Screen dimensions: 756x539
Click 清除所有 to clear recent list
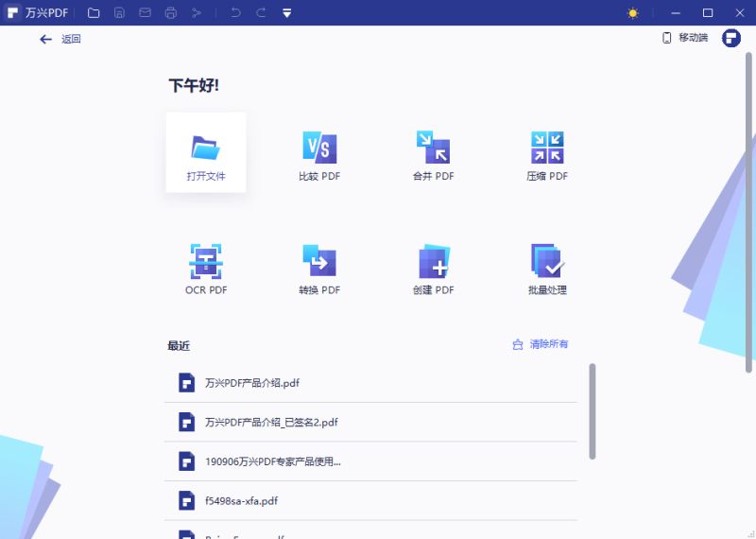[540, 344]
